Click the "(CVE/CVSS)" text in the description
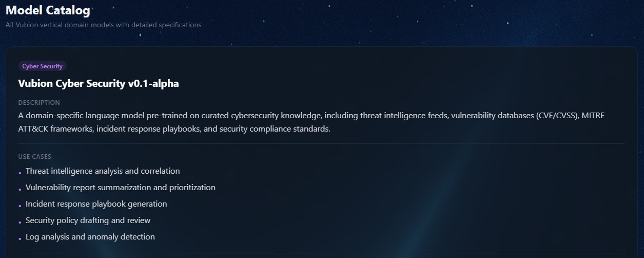This screenshot has height=258, width=644. (557, 116)
